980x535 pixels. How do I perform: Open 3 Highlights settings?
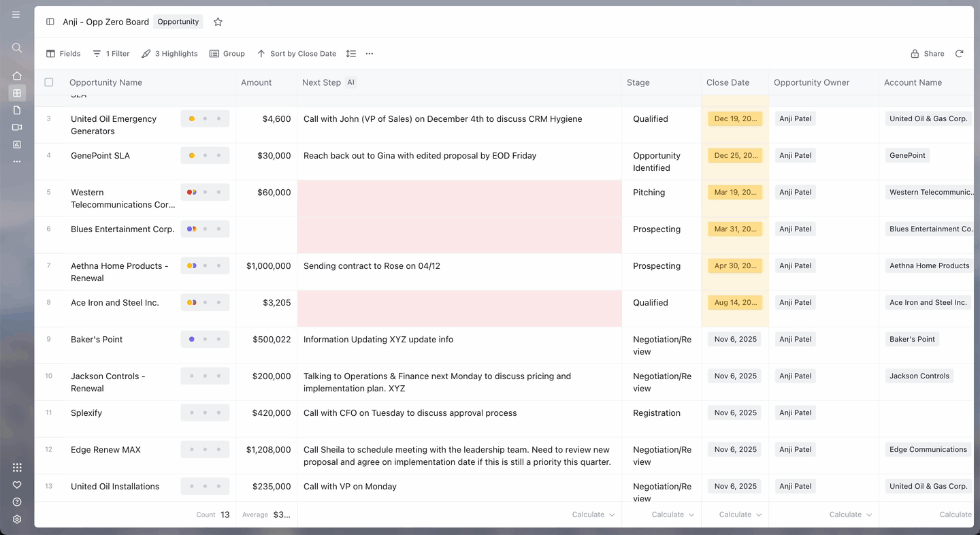click(169, 54)
